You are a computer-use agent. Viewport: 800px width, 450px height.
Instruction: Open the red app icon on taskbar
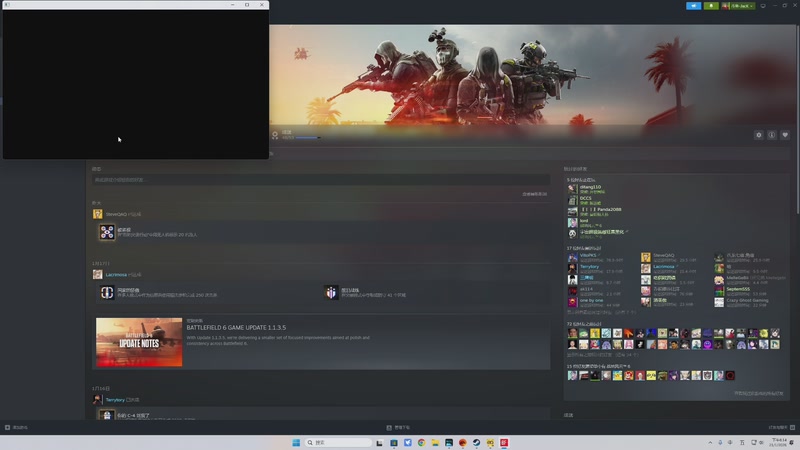[504, 442]
